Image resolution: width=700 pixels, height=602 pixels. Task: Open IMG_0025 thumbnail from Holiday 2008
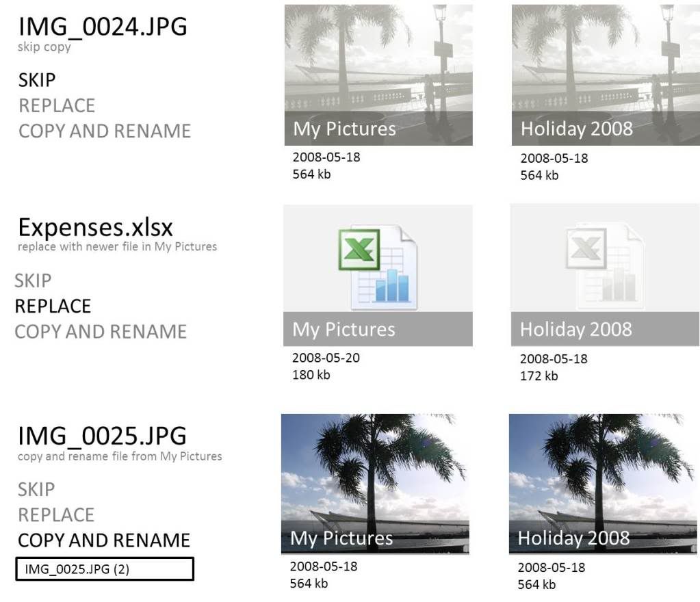click(x=603, y=484)
